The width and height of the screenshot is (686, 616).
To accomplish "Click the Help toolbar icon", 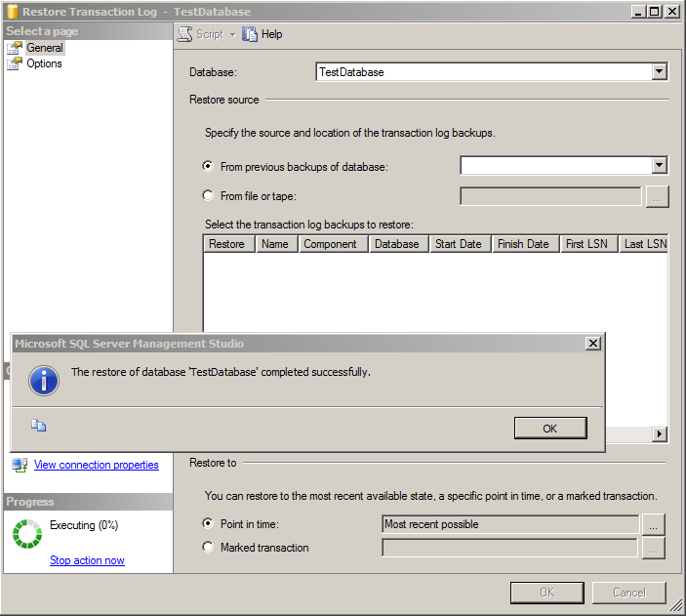I will click(x=250, y=34).
